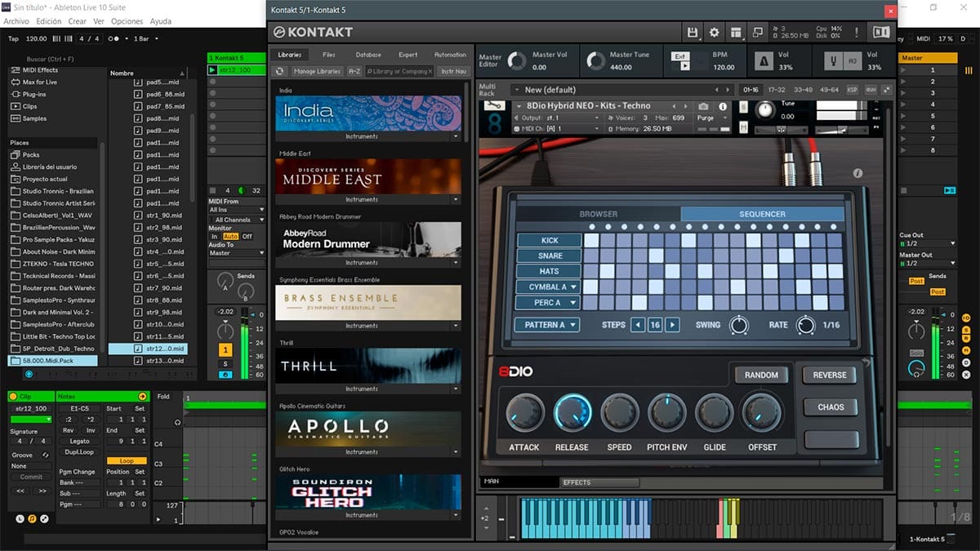Screen dimensions: 980x551
Task: Click the CHAOS button
Action: pos(830,407)
